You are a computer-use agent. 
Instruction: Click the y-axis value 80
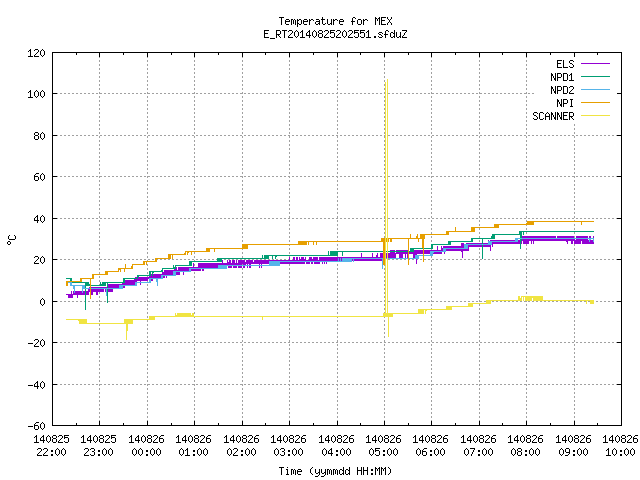coord(40,136)
